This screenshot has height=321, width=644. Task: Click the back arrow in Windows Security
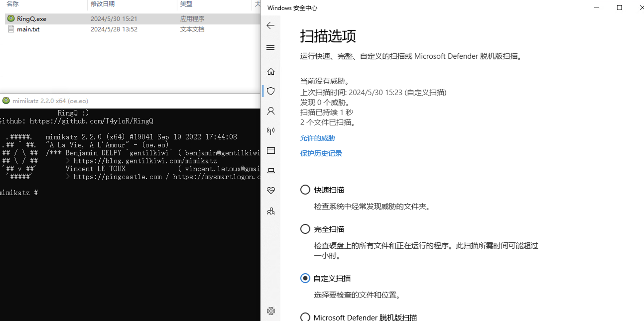270,25
